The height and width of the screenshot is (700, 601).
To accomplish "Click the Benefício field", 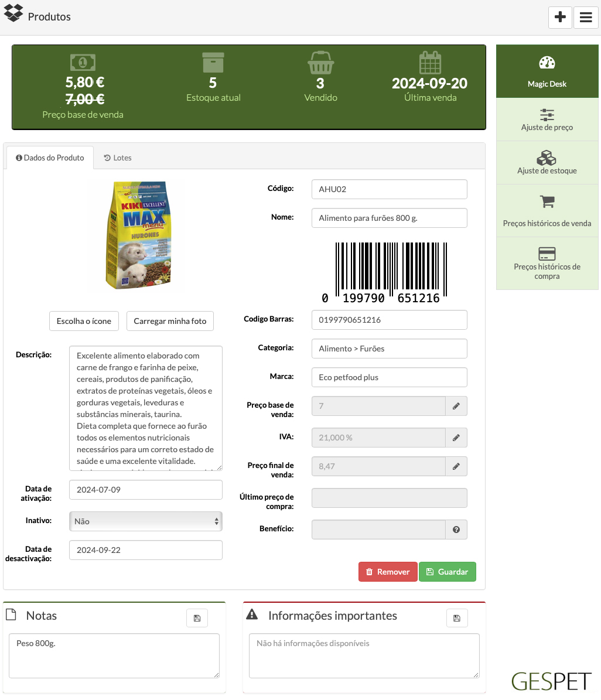I will [x=378, y=530].
